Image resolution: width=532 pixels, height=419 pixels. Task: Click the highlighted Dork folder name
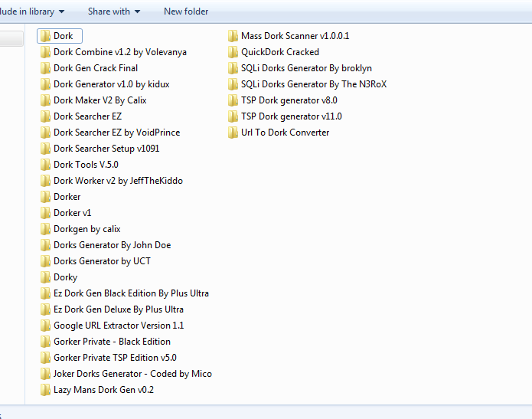64,36
